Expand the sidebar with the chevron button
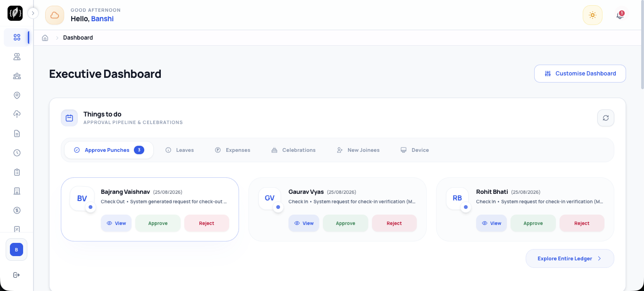 [x=33, y=13]
